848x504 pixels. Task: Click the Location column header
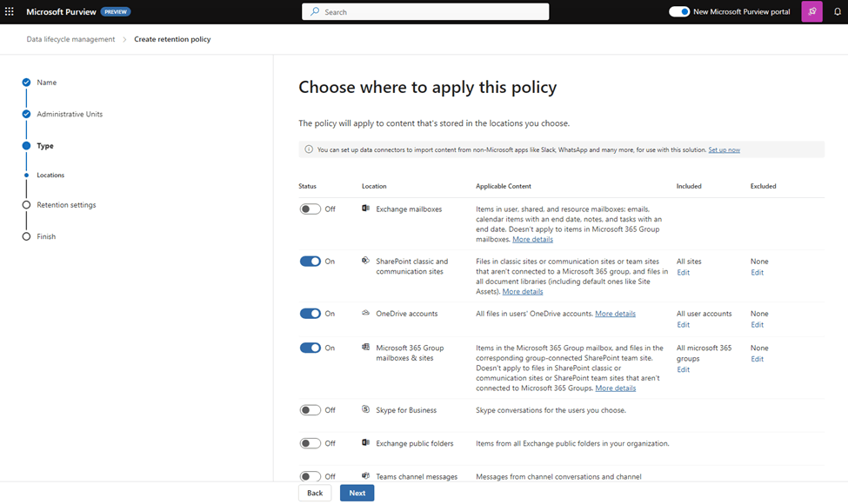[374, 186]
